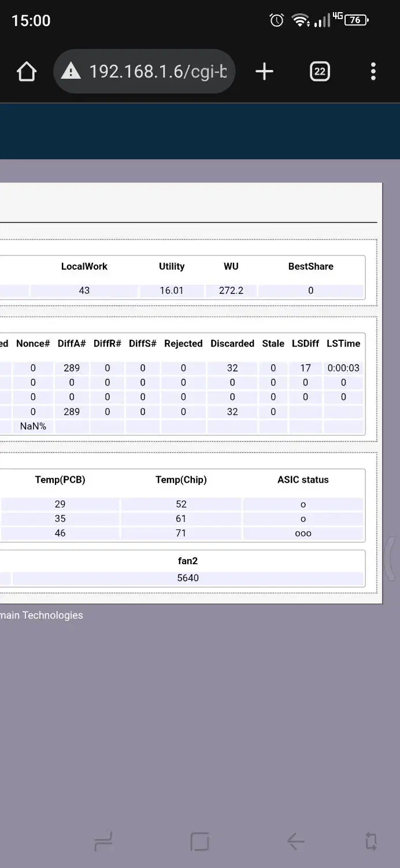
Task: Select the NaN% cell
Action: click(33, 426)
